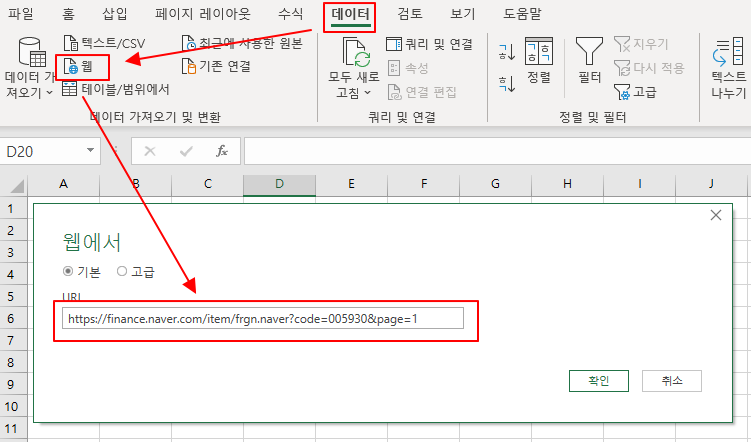Select row 1 header
Screen dimensions: 751x442
(11, 208)
